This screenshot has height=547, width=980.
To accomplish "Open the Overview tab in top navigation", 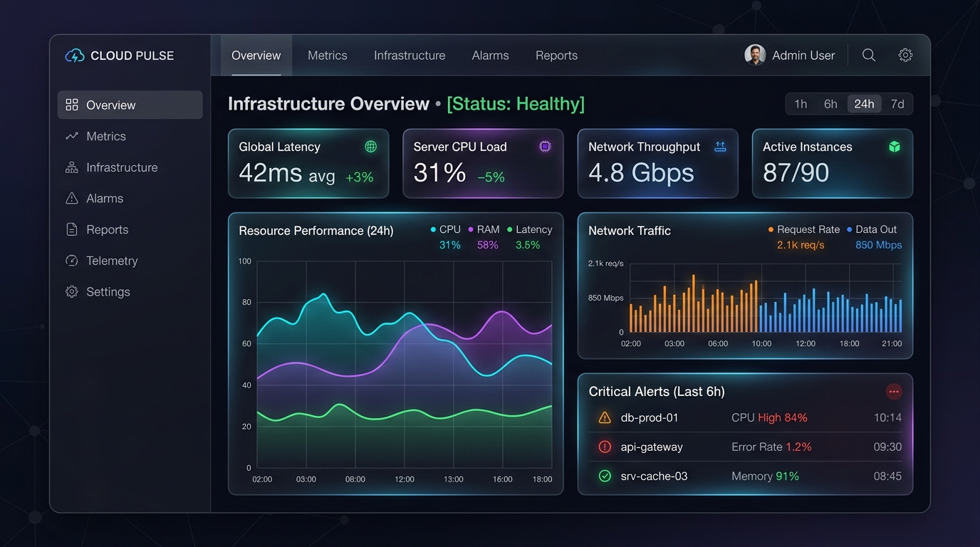I will (256, 56).
